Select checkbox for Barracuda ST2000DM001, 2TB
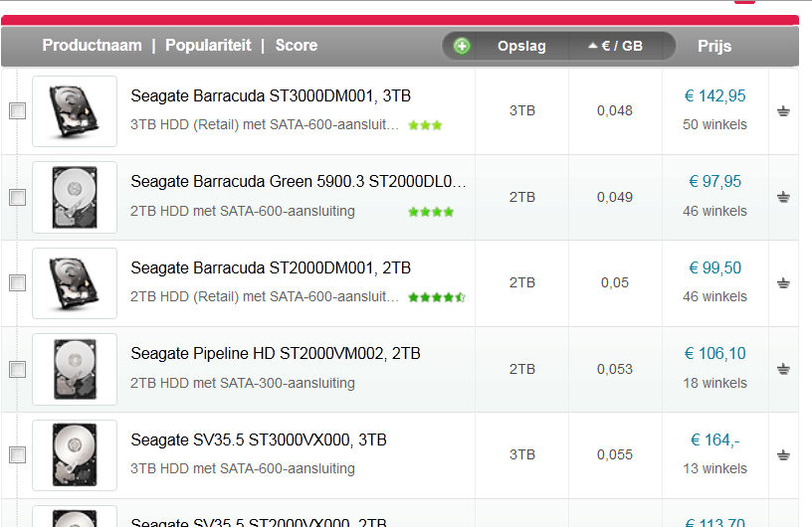 (18, 282)
